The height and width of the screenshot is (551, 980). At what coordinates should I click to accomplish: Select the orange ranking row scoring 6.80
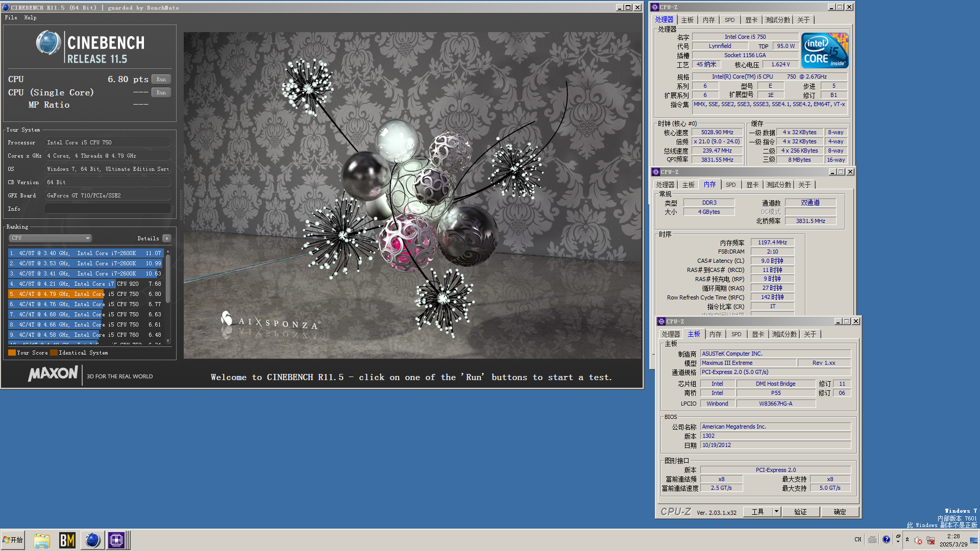[x=85, y=294]
